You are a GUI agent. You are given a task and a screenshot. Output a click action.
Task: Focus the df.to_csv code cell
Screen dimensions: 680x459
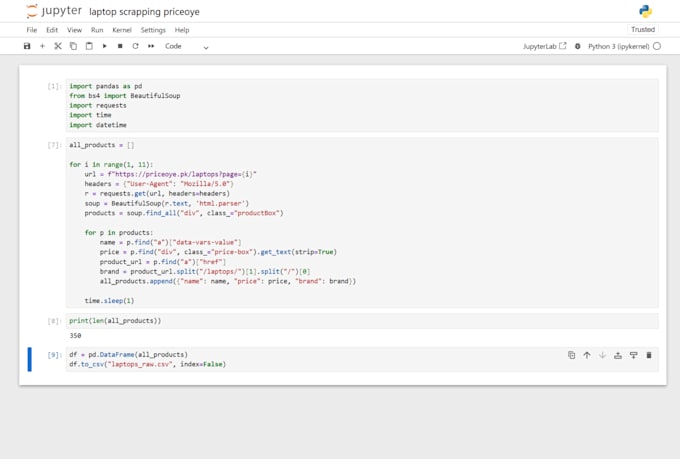(362, 359)
